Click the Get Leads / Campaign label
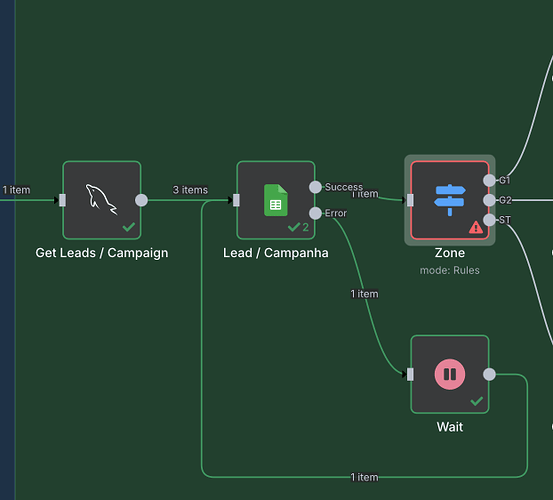The width and height of the screenshot is (553, 500). pos(102,253)
